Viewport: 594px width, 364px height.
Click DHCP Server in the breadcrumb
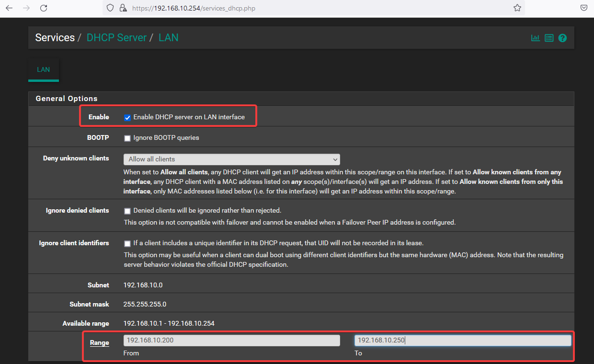116,38
